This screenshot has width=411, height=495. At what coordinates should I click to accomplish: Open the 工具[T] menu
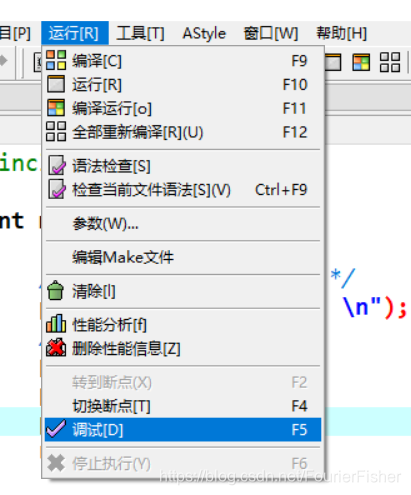[140, 33]
